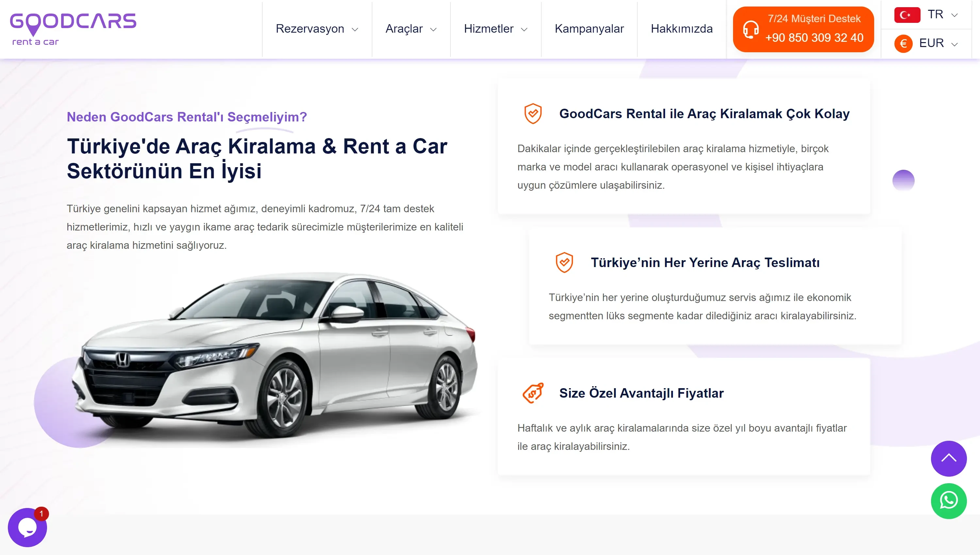This screenshot has height=555, width=980.
Task: Click the orange euro currency icon
Action: click(x=903, y=43)
